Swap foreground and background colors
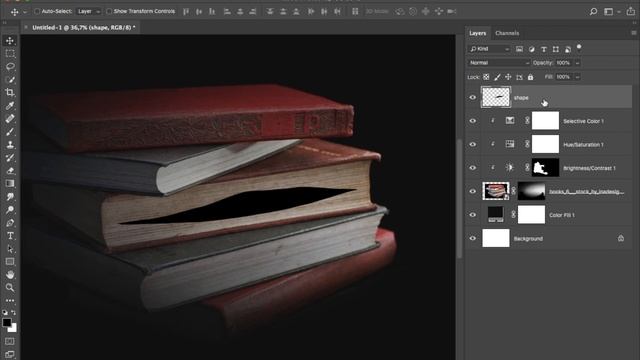This screenshot has width=640, height=360. click(14, 312)
